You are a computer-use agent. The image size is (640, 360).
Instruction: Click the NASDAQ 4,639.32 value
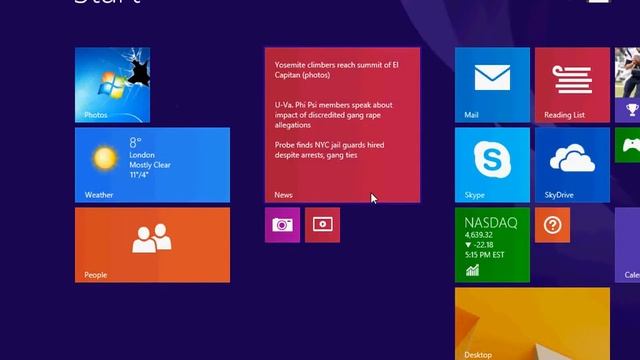tap(478, 235)
